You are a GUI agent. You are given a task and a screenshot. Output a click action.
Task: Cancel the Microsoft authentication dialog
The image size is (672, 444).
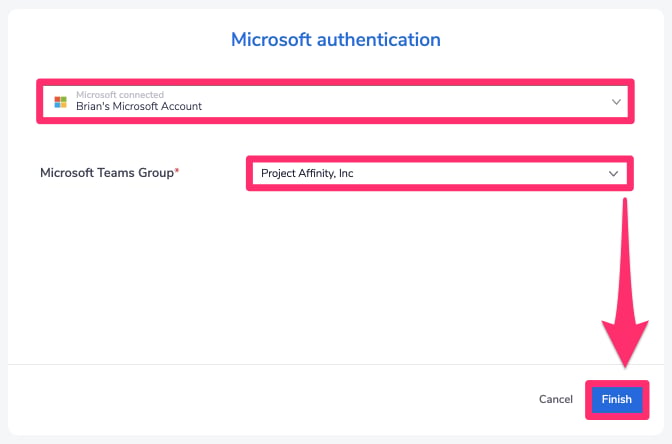click(555, 399)
